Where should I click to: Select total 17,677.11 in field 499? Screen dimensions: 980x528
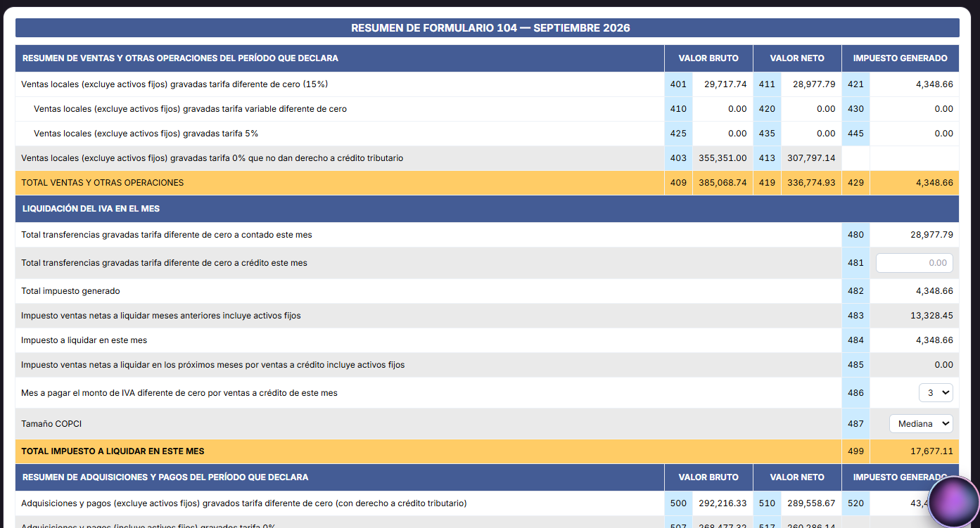point(931,451)
